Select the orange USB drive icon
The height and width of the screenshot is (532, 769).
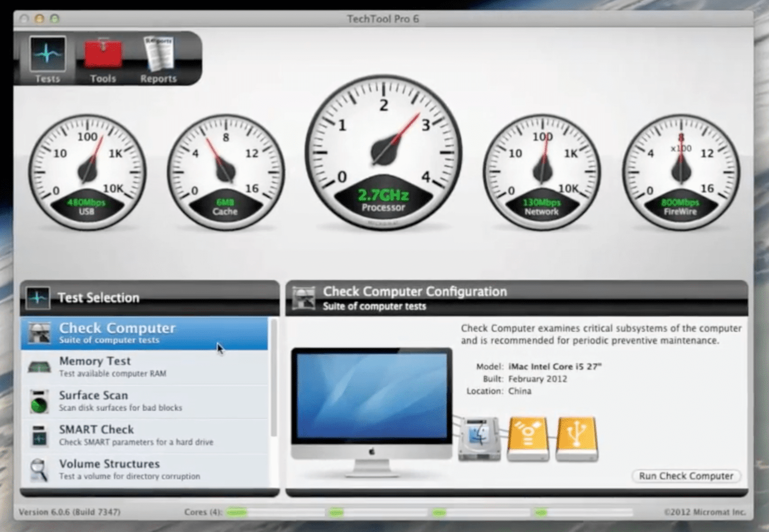point(577,439)
